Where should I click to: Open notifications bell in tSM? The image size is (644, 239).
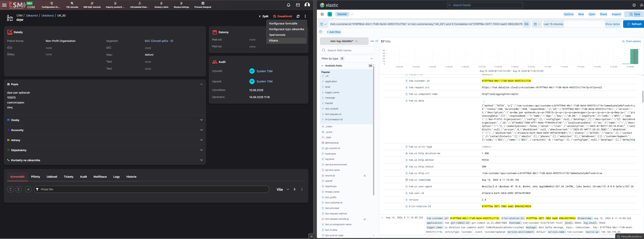(288, 5)
